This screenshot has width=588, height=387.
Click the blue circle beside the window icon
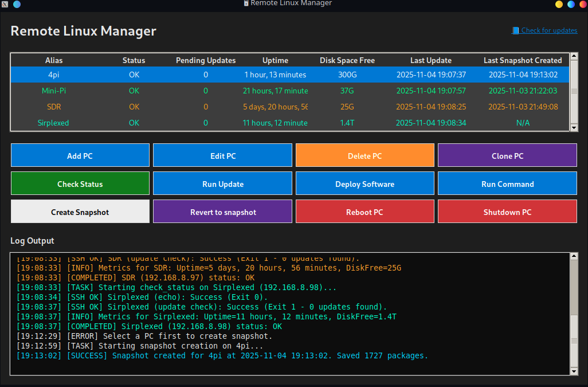(17, 4)
